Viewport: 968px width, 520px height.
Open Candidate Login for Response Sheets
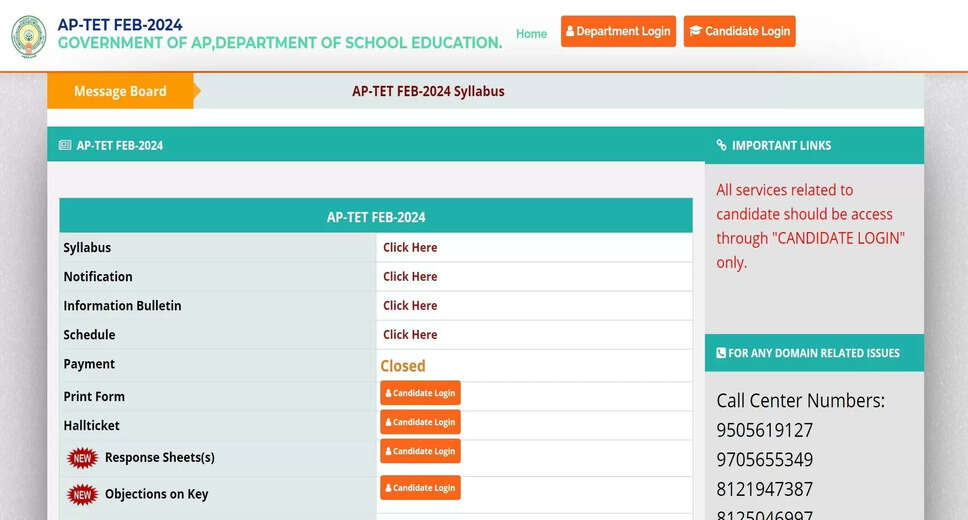pos(420,451)
